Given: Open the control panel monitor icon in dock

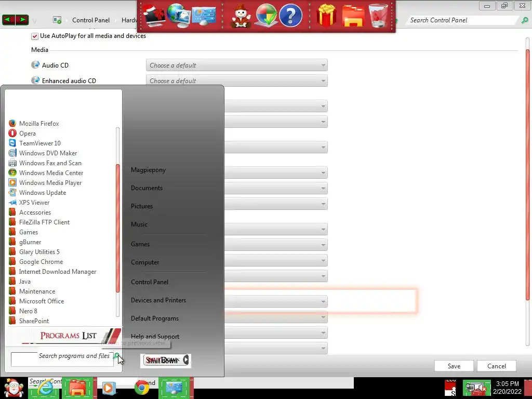Looking at the screenshot, I should point(204,16).
